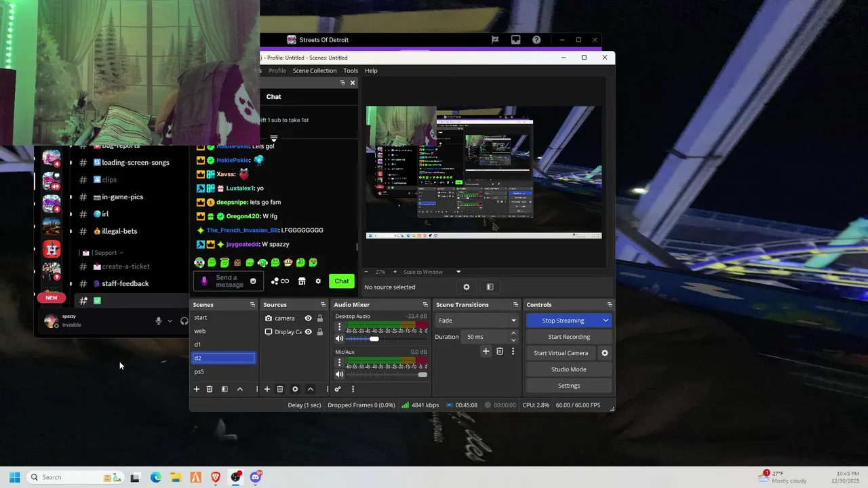The image size is (868, 488).
Task: Remove scene transition with trash icon
Action: [500, 351]
